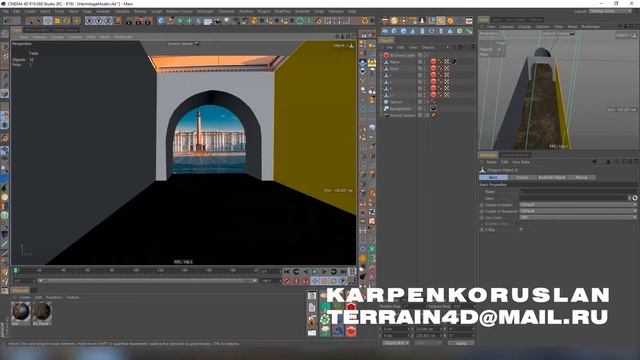The height and width of the screenshot is (360, 640).
Task: Click the material tag on Background object row
Action: (x=433, y=109)
